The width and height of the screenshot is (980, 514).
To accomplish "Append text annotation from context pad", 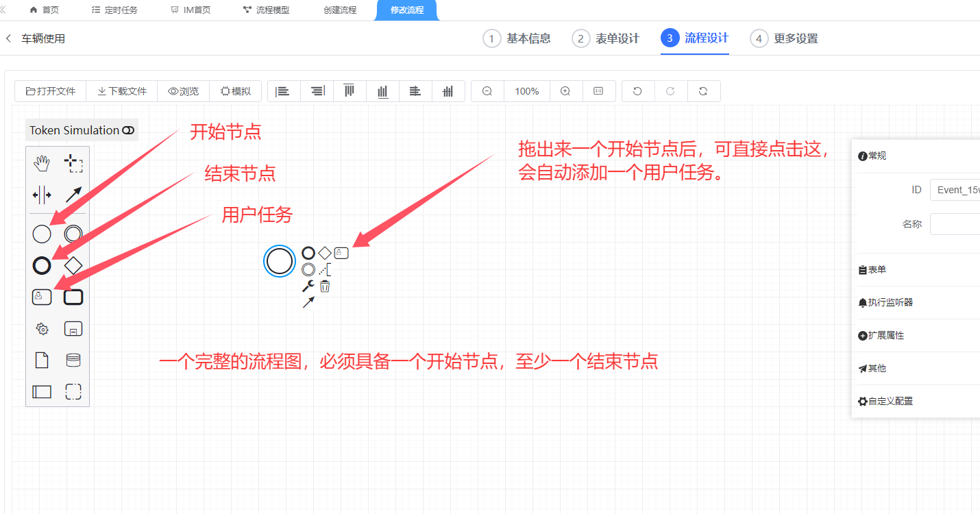I will [325, 269].
